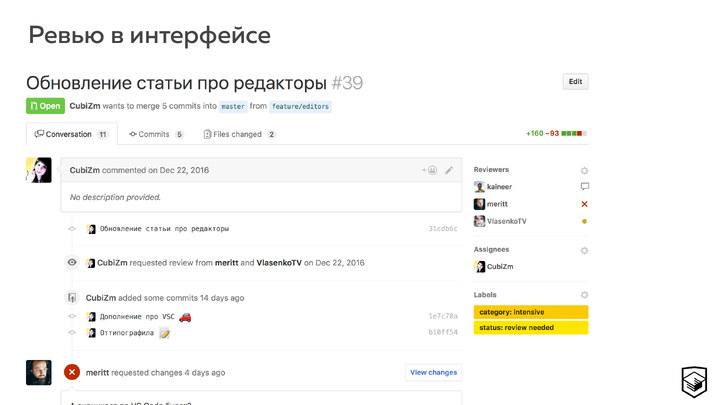Viewport: 720px width, 405px height.
Task: Click kaineer's avatar in Reviewers
Action: pyautogui.click(x=479, y=187)
